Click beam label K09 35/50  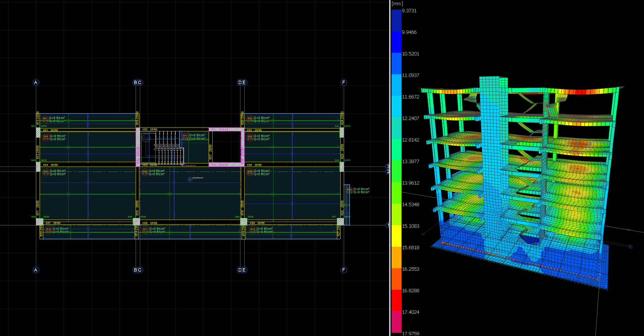tap(257, 223)
